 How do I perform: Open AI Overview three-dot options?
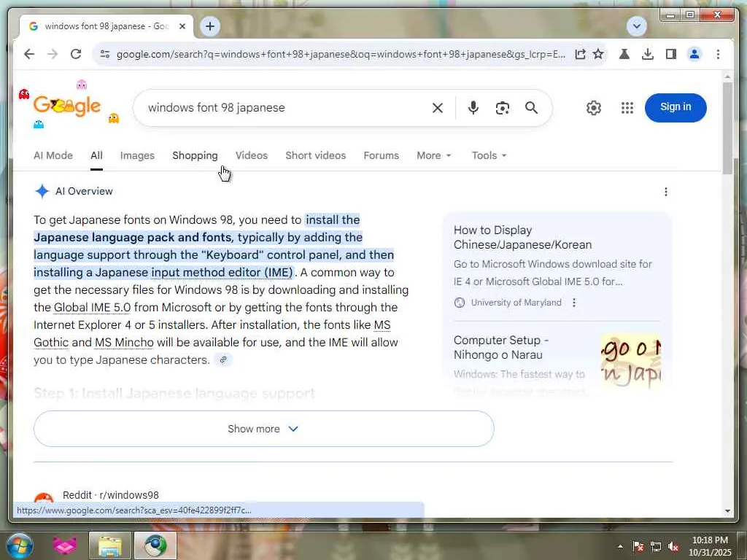point(665,192)
